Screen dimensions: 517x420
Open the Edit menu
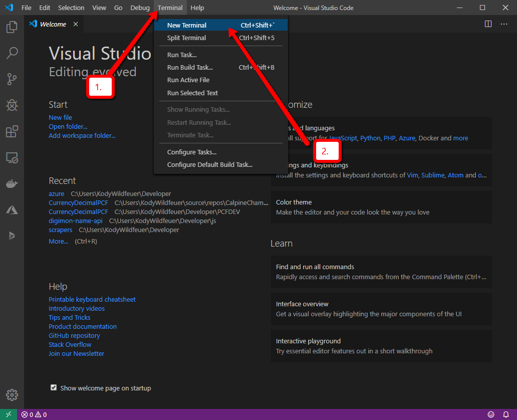pos(45,8)
